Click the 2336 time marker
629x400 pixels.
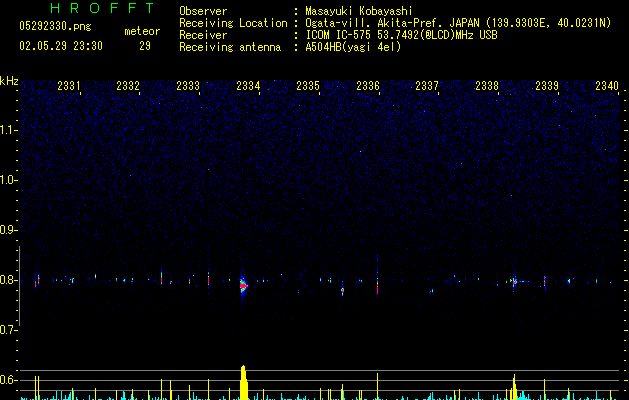pos(368,86)
